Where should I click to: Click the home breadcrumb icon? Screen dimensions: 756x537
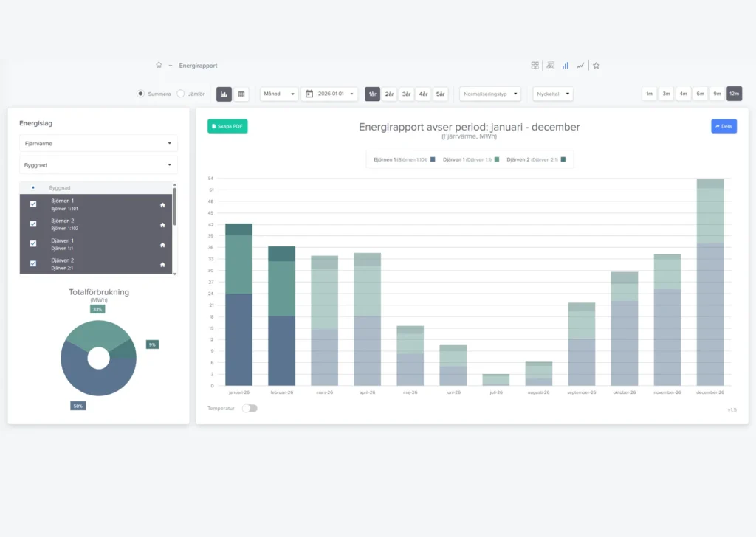[159, 65]
